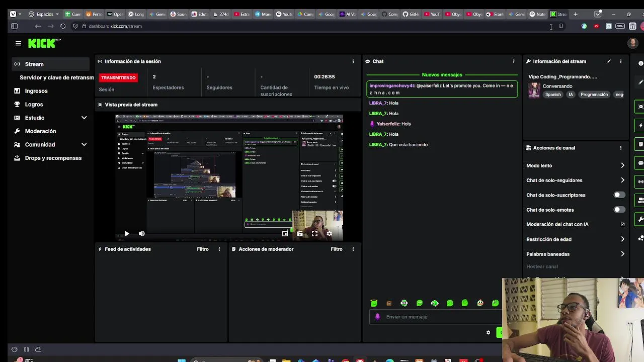Click the Spanish language tag
The height and width of the screenshot is (362, 644).
coord(552,95)
